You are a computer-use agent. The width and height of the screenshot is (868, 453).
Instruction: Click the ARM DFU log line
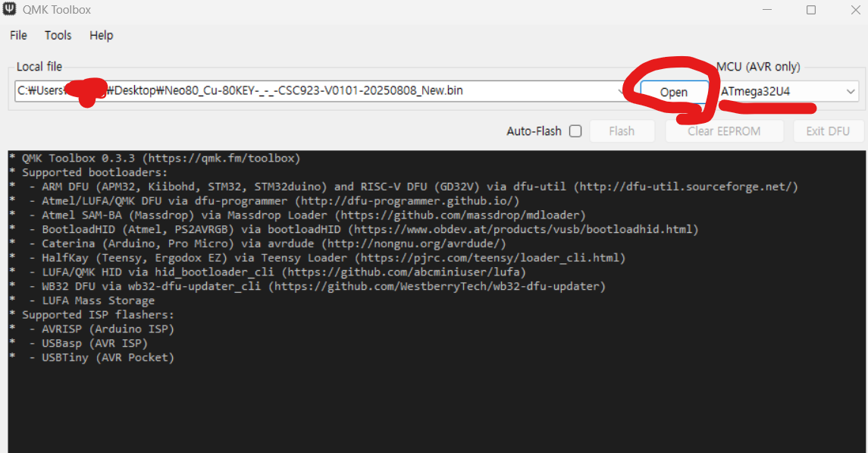tap(413, 187)
